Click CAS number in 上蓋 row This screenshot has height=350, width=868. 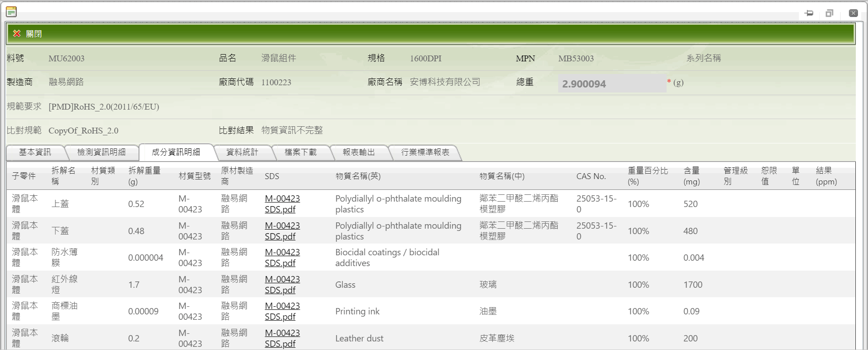point(597,204)
